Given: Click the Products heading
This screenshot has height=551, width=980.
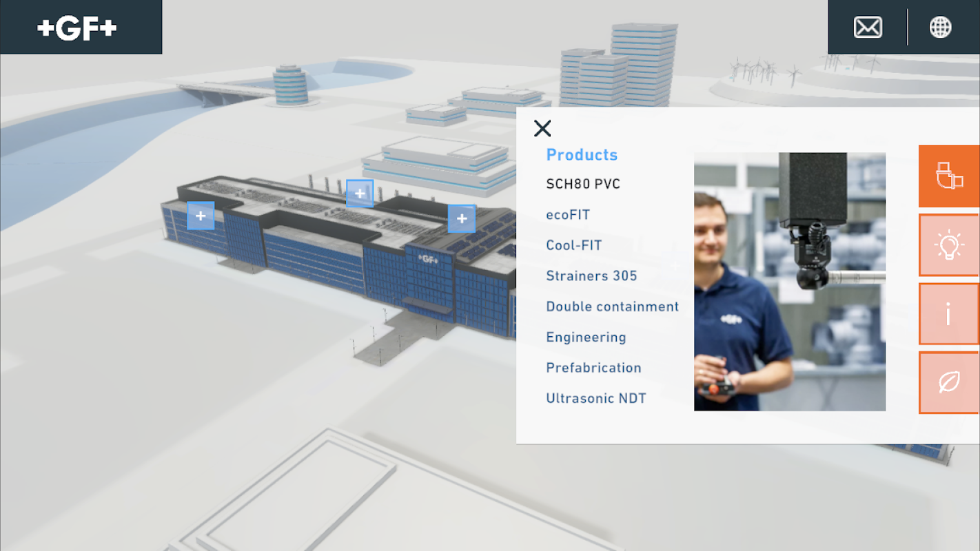Looking at the screenshot, I should (582, 155).
